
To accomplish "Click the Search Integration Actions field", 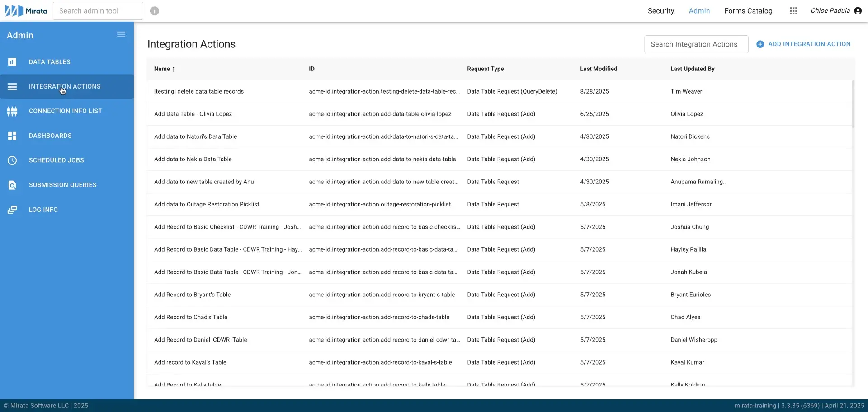I will point(696,44).
